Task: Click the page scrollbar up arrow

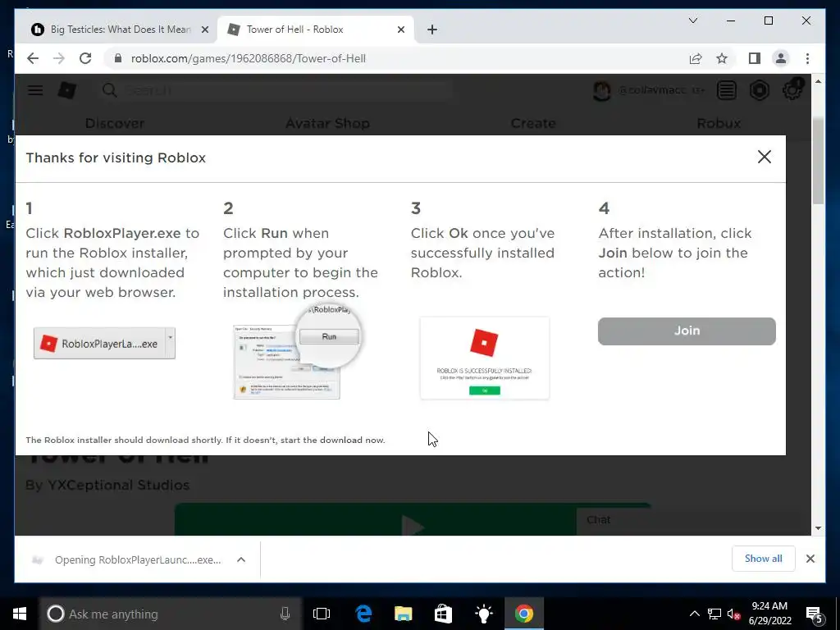Action: point(818,81)
